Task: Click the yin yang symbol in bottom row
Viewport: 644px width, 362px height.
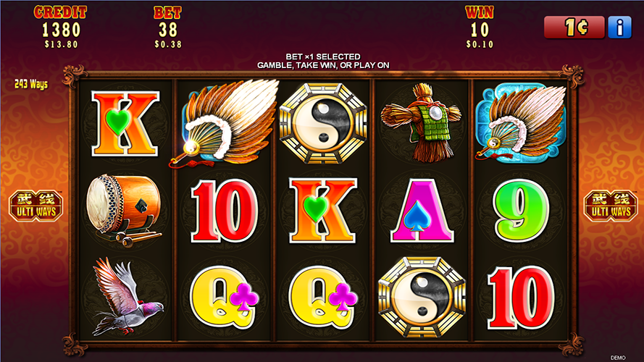Action: tap(422, 297)
